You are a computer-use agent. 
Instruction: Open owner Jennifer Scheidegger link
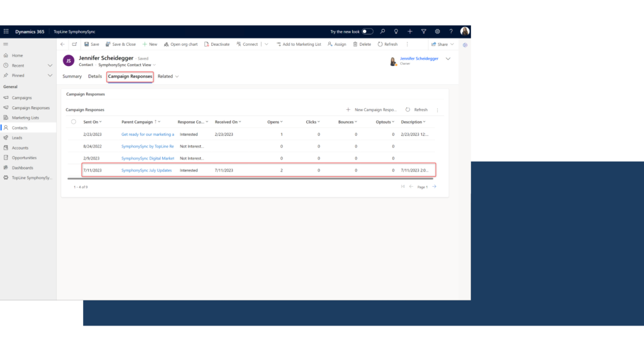tap(419, 58)
